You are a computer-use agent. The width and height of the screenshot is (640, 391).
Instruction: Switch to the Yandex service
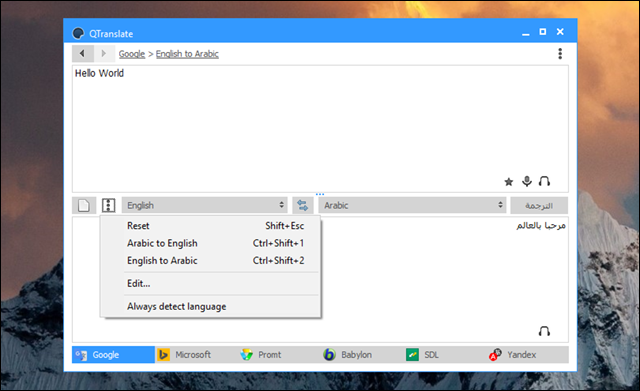(x=527, y=355)
